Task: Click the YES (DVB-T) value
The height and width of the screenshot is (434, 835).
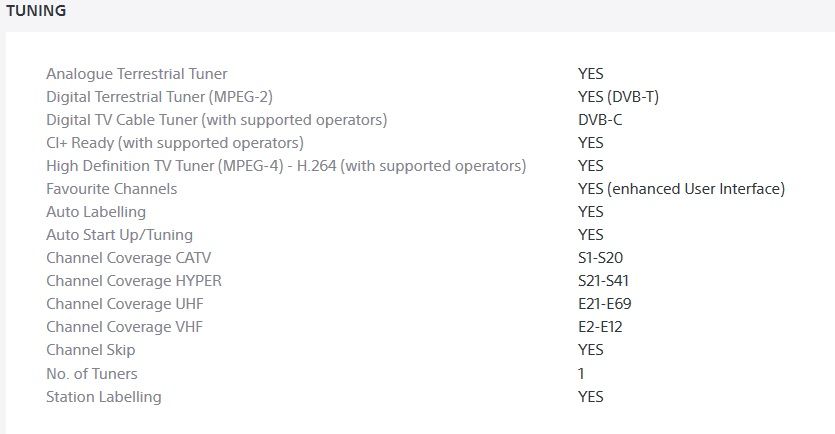Action: click(618, 97)
